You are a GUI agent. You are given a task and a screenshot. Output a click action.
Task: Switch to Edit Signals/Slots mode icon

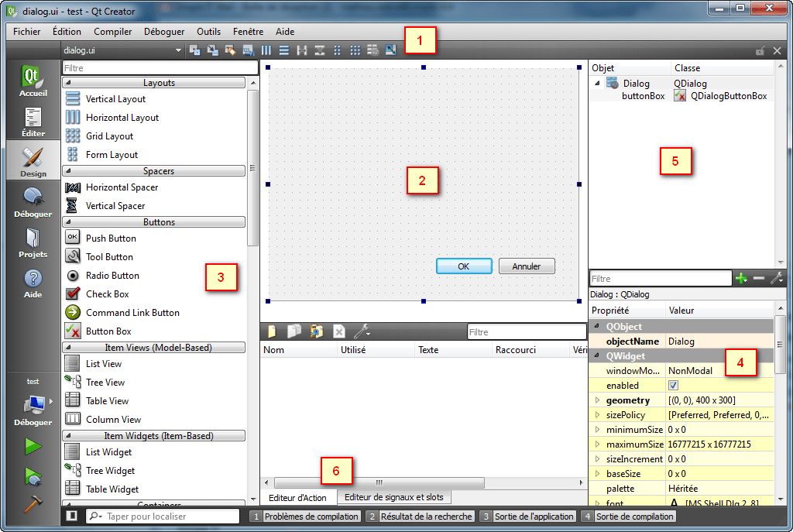tap(213, 50)
